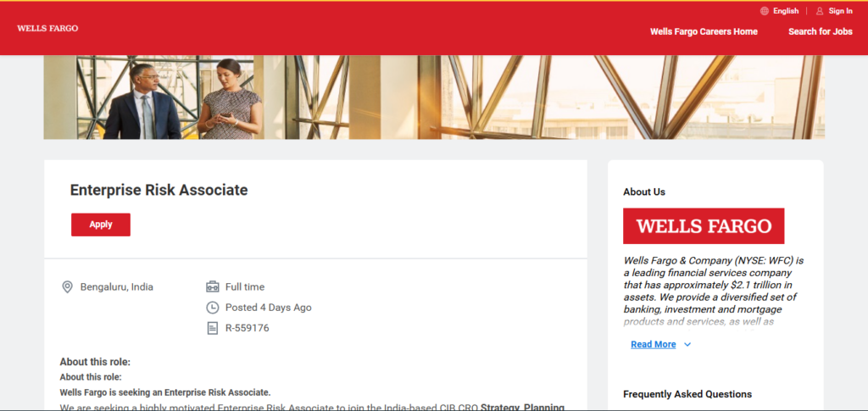Click the Wells Fargo logo in About Us
Screen dimensions: 868x411
(704, 225)
